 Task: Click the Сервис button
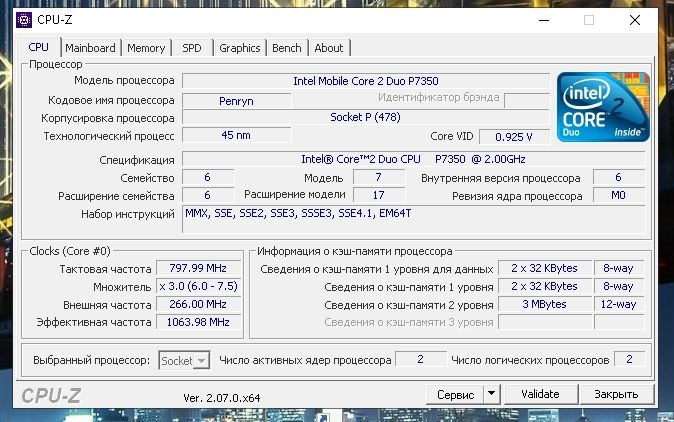455,394
